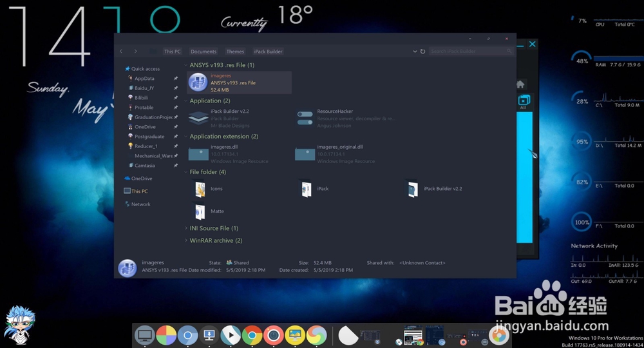This screenshot has height=348, width=644.
Task: Go back in File Explorer
Action: click(121, 52)
